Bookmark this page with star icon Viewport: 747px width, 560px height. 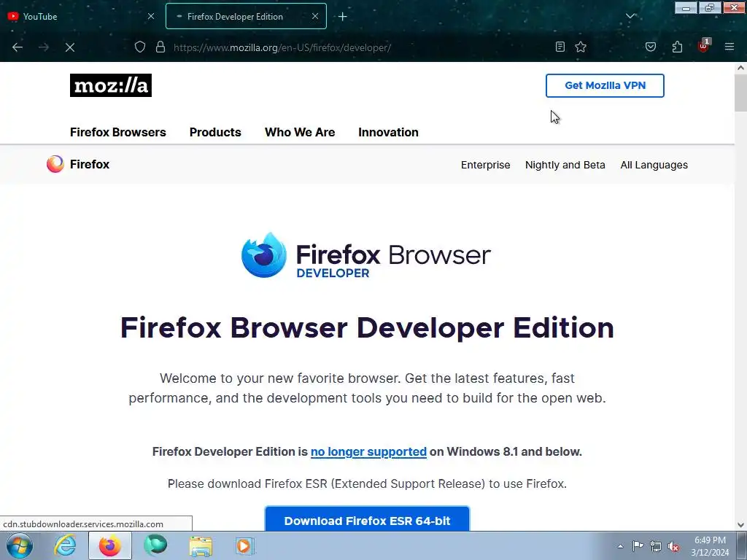581,47
